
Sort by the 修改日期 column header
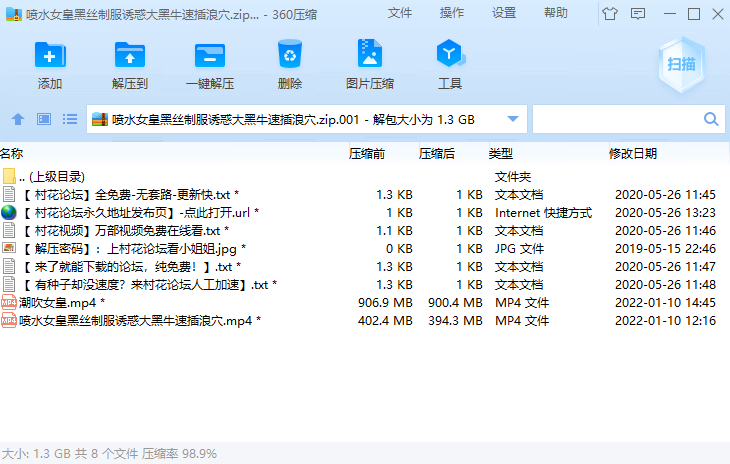tap(633, 154)
